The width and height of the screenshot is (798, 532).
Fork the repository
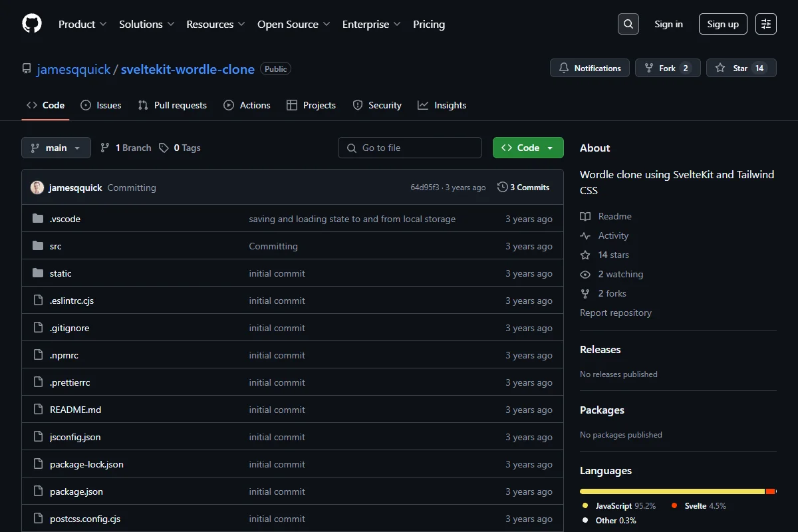point(668,68)
